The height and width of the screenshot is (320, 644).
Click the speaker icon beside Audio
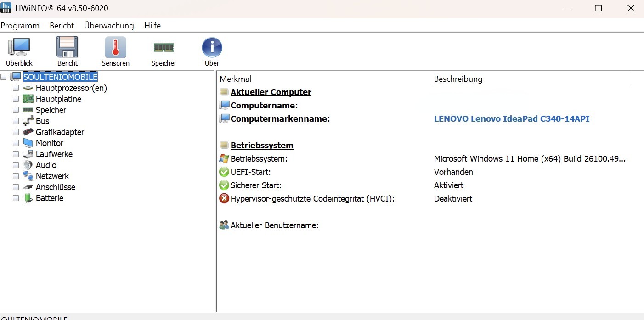28,165
